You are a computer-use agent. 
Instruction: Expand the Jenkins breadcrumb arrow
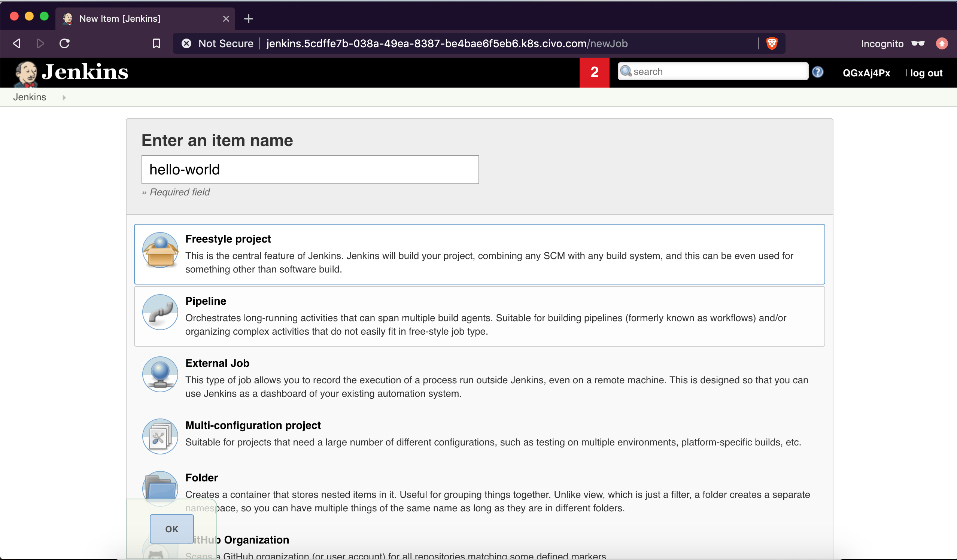click(x=64, y=98)
